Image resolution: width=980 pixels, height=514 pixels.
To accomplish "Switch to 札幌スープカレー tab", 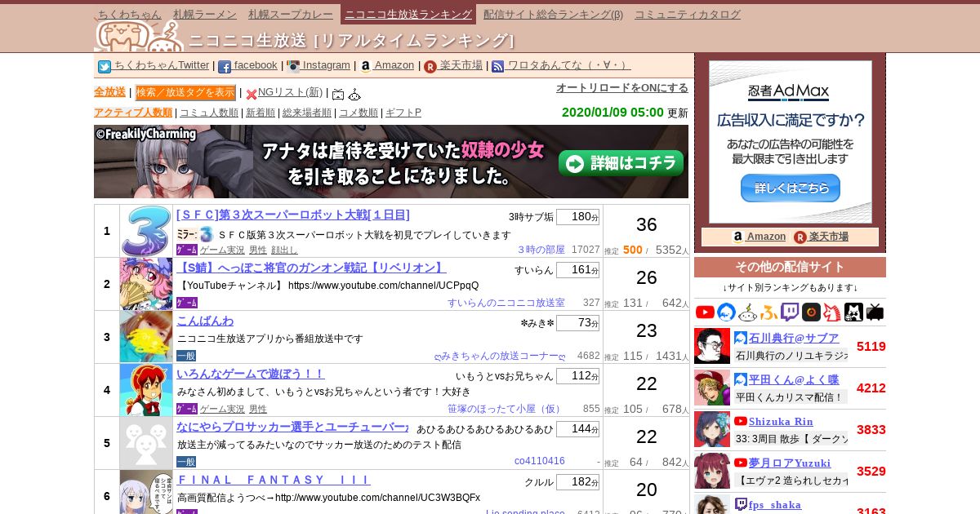I will [291, 15].
